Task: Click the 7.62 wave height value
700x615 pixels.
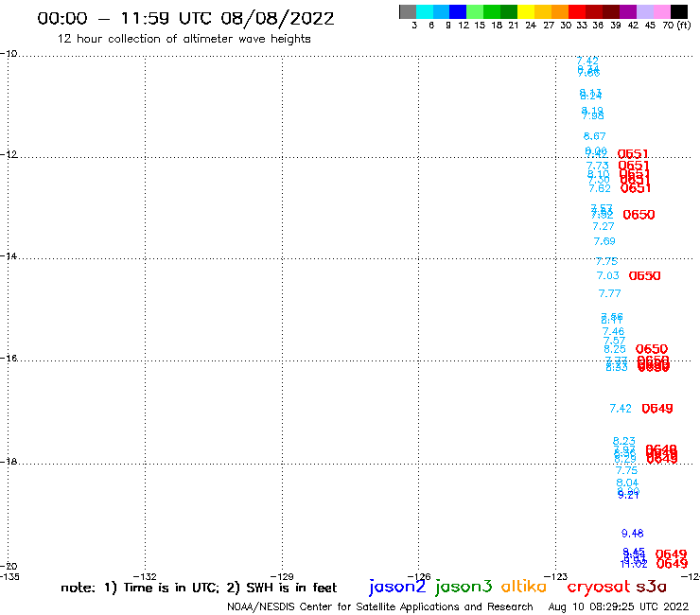Action: click(600, 188)
